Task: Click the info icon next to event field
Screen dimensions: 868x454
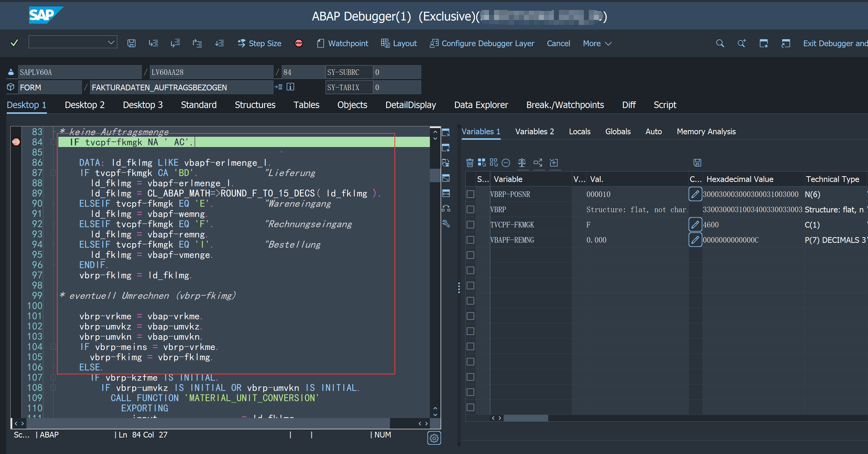Action: (290, 87)
